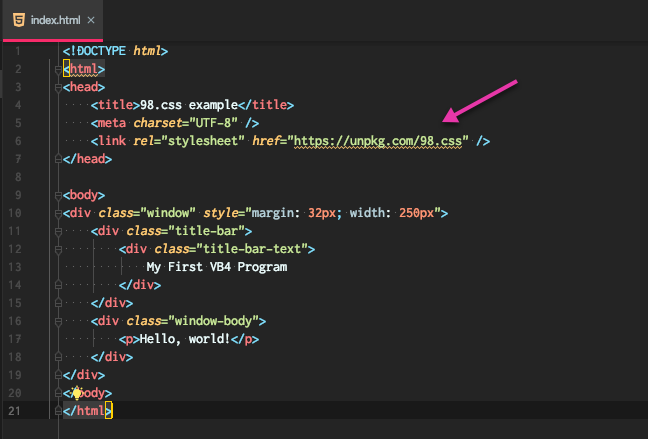This screenshot has height=439, width=648.
Task: Click the "window-body" class value
Action: click(x=213, y=321)
